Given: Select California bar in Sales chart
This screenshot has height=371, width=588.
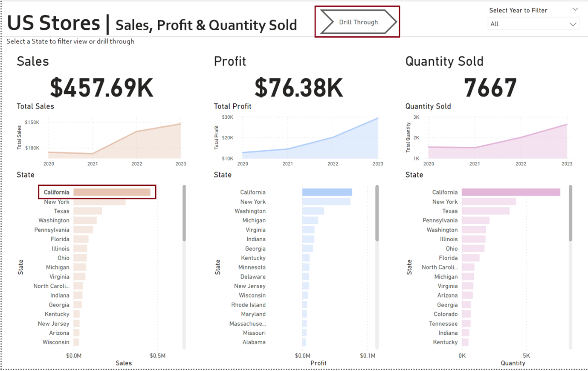Looking at the screenshot, I should coord(112,193).
